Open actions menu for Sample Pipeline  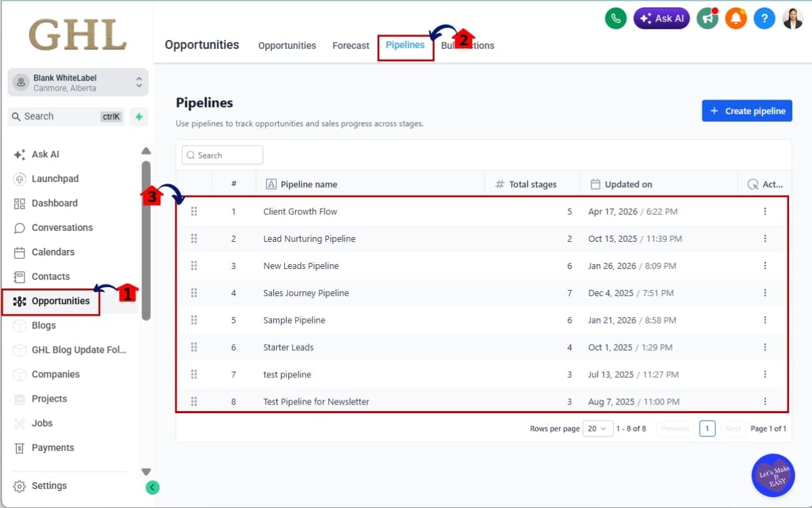click(765, 320)
